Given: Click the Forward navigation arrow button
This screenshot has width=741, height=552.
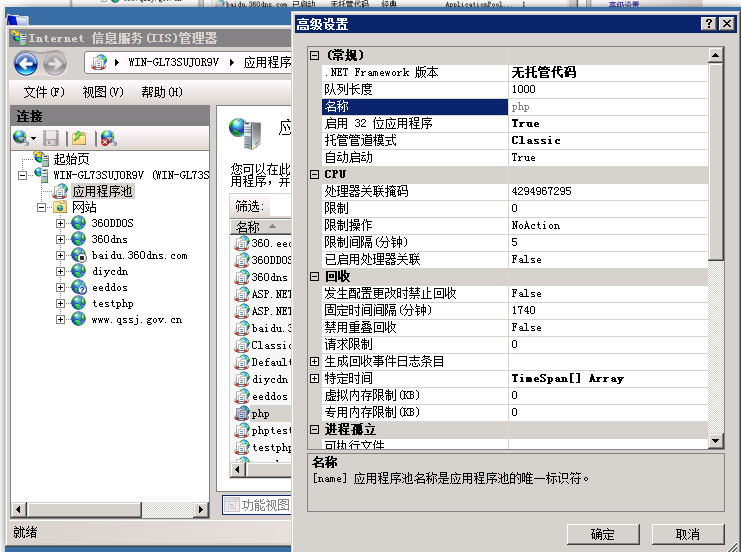Looking at the screenshot, I should coord(55,64).
